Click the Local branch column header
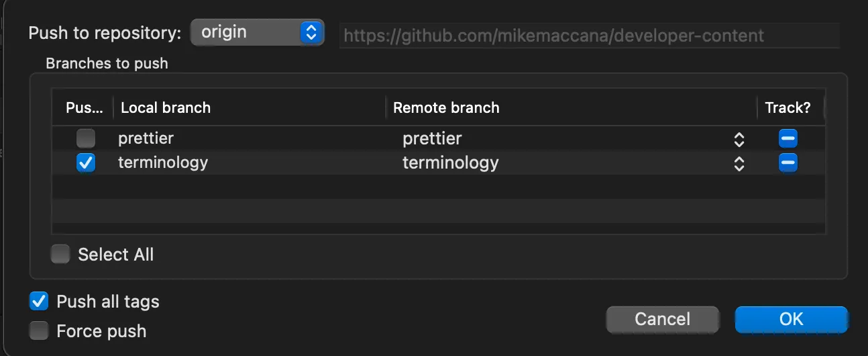 166,107
